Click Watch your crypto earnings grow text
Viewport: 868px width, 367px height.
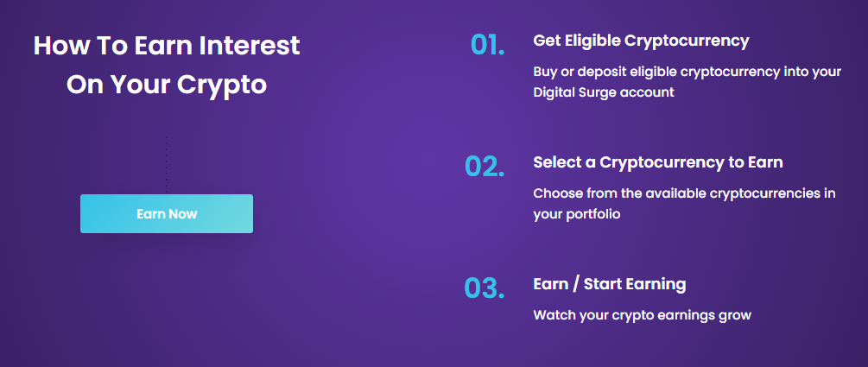[x=642, y=315]
